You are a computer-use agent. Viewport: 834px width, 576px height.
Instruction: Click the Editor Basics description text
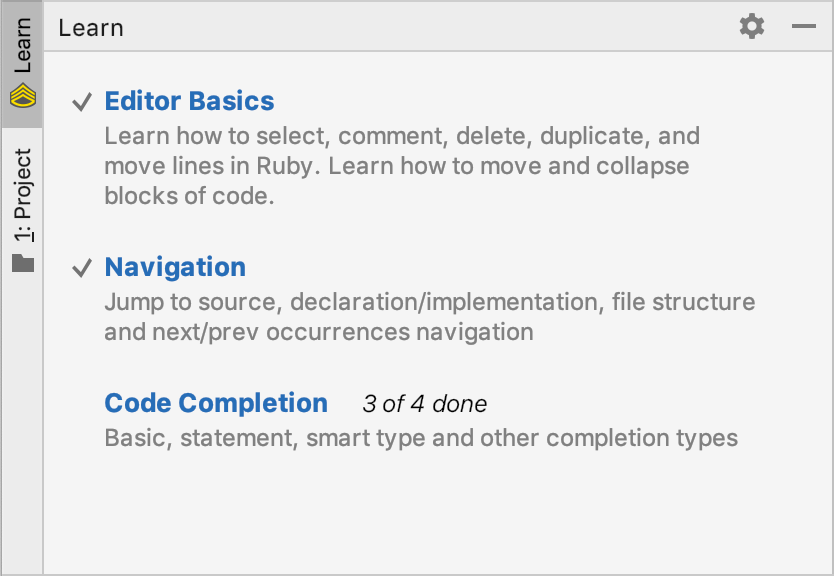[x=402, y=166]
